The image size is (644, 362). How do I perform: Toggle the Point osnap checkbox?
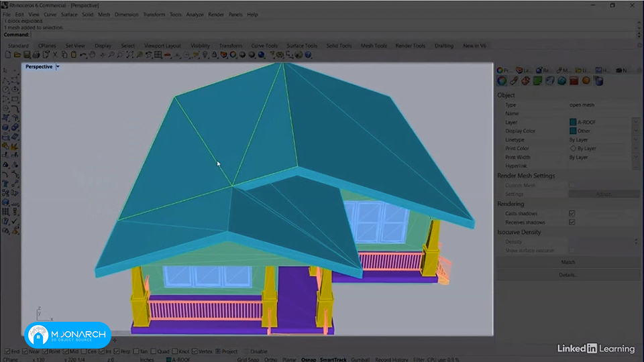[45, 351]
